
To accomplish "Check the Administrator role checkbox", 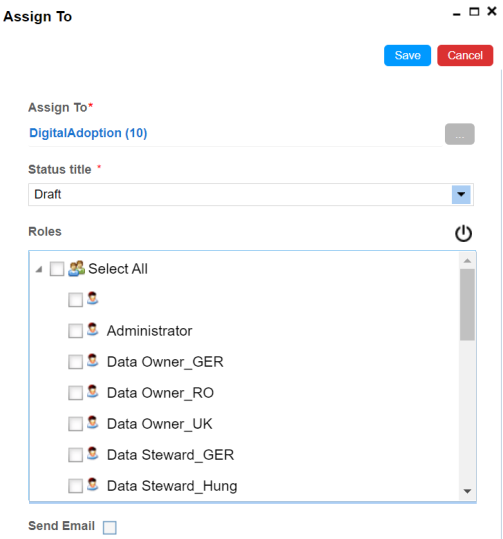I will pyautogui.click(x=75, y=331).
